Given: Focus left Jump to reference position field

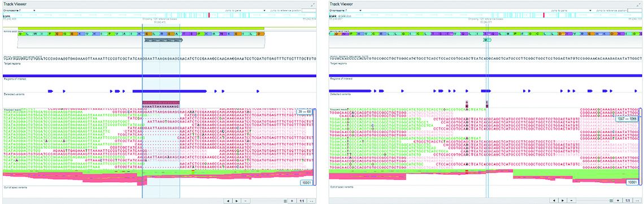Looking at the screenshot, I should pyautogui.click(x=309, y=10).
